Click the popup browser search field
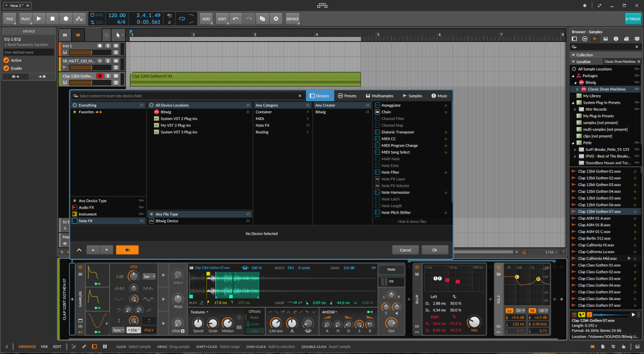Screen dimensions: 644x354 (x=187, y=96)
